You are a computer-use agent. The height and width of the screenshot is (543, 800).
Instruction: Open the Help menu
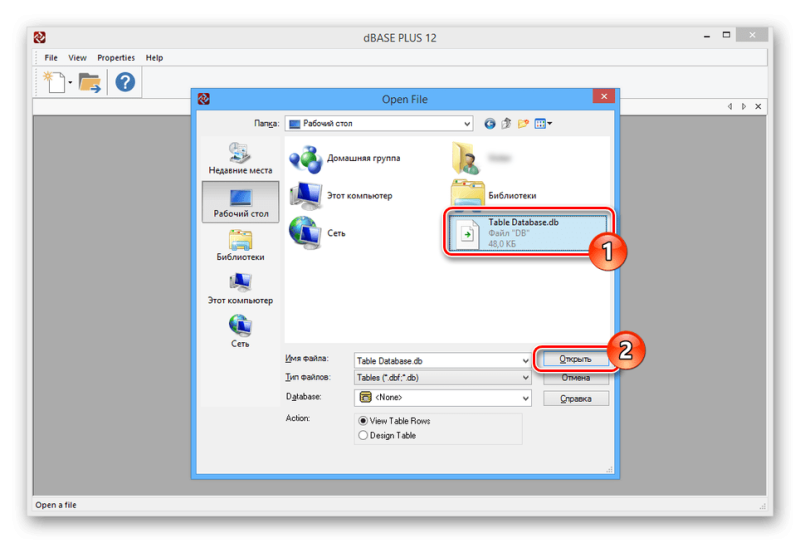tap(155, 58)
